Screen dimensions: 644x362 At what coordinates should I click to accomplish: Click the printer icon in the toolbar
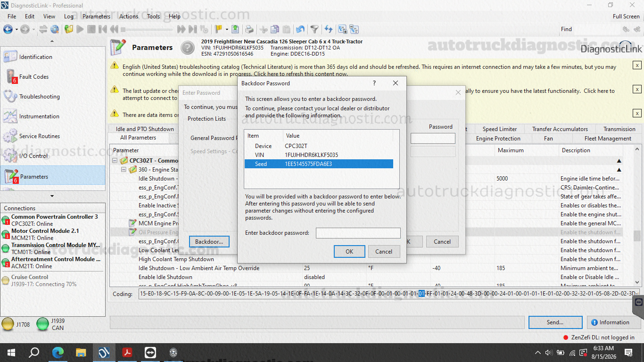[x=249, y=29]
